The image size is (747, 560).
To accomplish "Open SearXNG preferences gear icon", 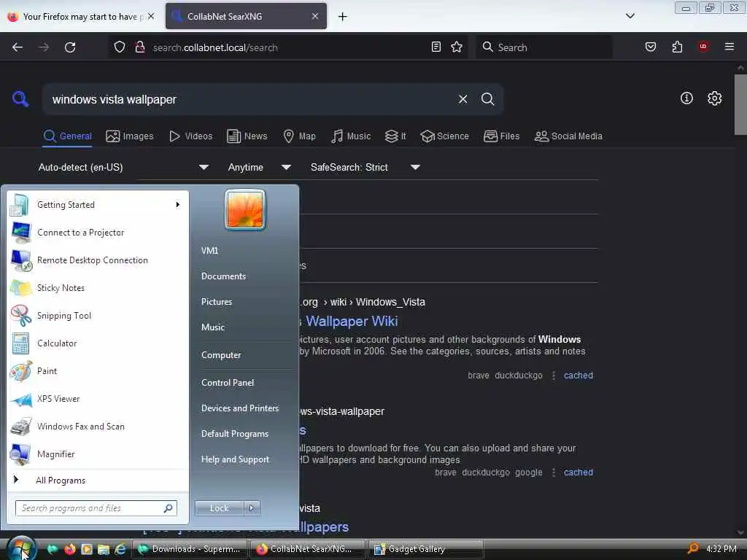I will pos(714,98).
